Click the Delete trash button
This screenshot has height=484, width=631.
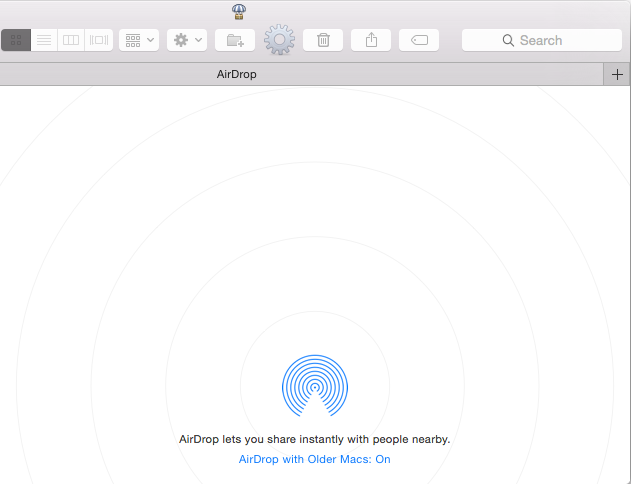pos(323,40)
